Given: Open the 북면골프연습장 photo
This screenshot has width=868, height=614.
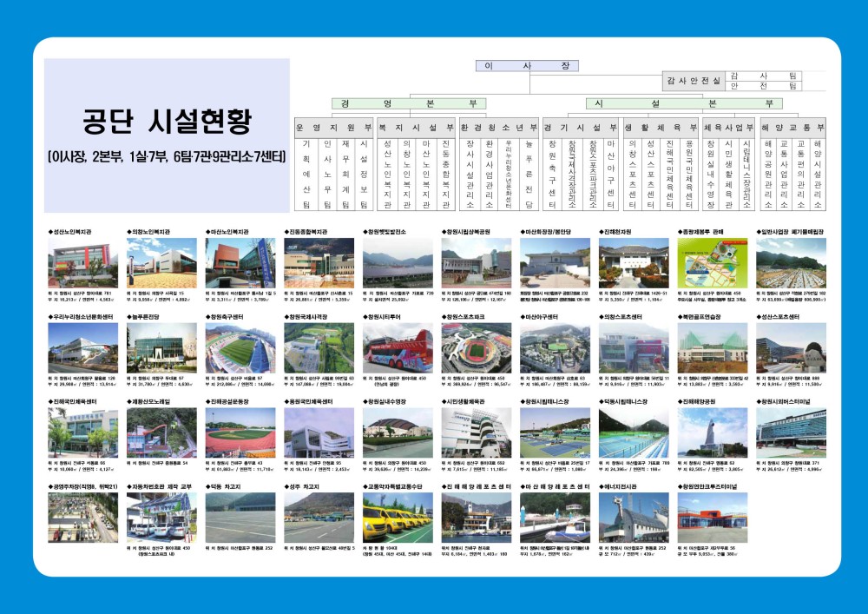Looking at the screenshot, I should click(713, 347).
